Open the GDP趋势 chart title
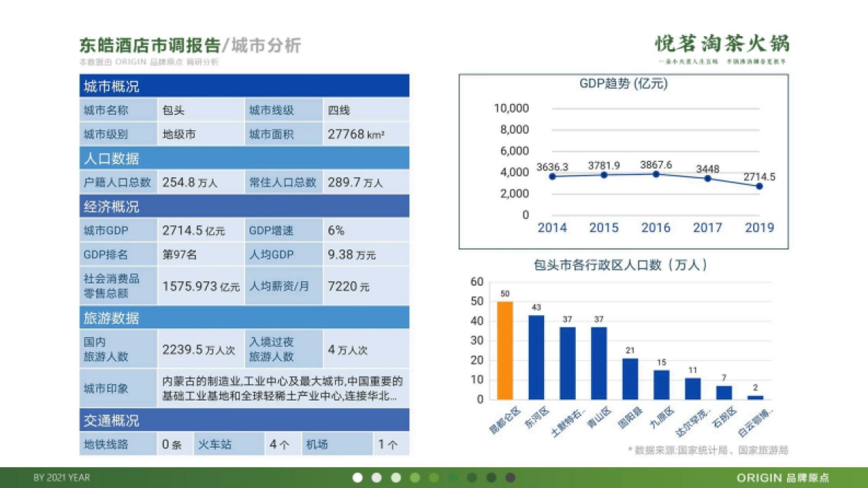The image size is (868, 488). coord(624,84)
